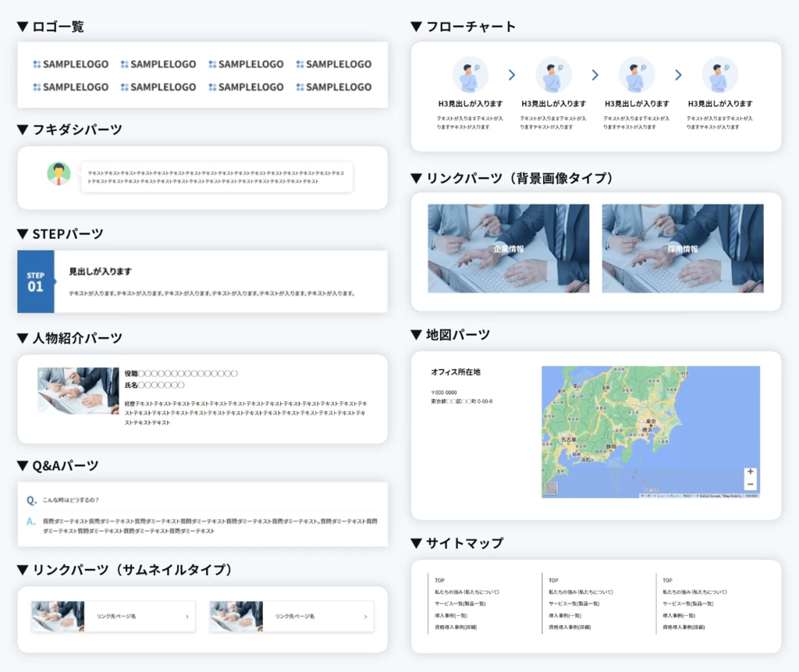Click the Q. icon in the Q&A part
The image size is (799, 672).
click(x=31, y=500)
